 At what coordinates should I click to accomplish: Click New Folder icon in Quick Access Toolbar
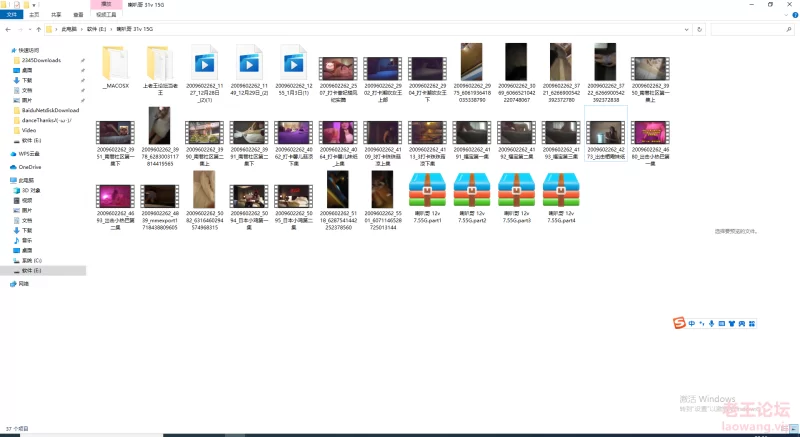click(x=27, y=5)
